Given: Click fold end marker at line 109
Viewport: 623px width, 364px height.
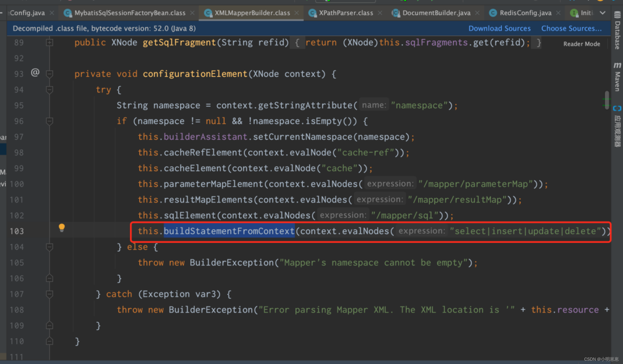Looking at the screenshot, I should [50, 325].
